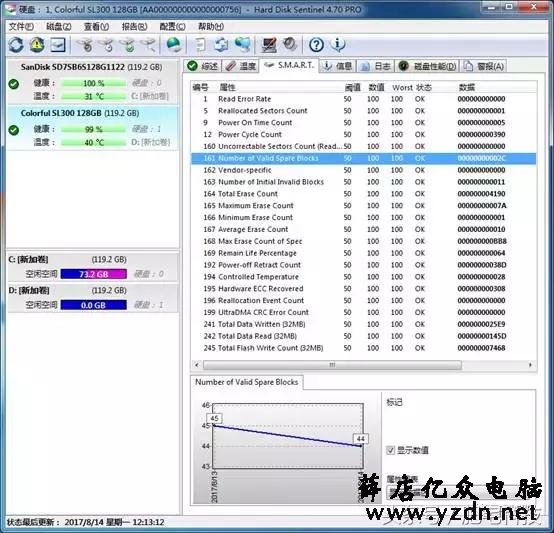Viewport: 554px width, 533px height.
Task: Click the horizontal scrollbar under the SMART table
Action: point(332,365)
